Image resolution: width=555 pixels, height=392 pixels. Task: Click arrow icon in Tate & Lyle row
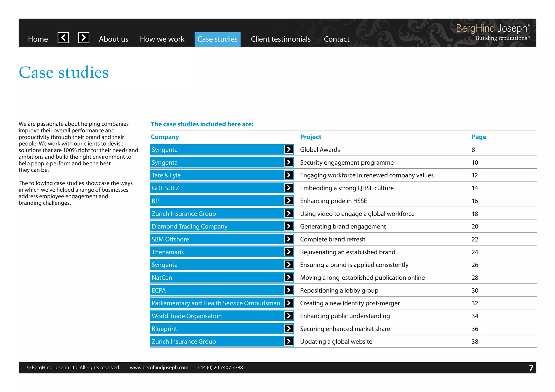tap(289, 175)
